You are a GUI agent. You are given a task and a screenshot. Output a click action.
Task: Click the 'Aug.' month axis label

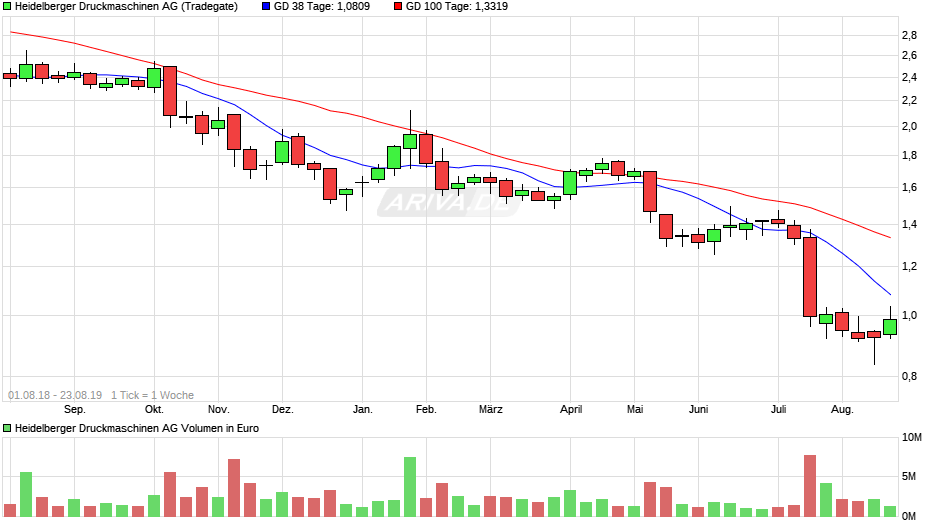pyautogui.click(x=842, y=410)
